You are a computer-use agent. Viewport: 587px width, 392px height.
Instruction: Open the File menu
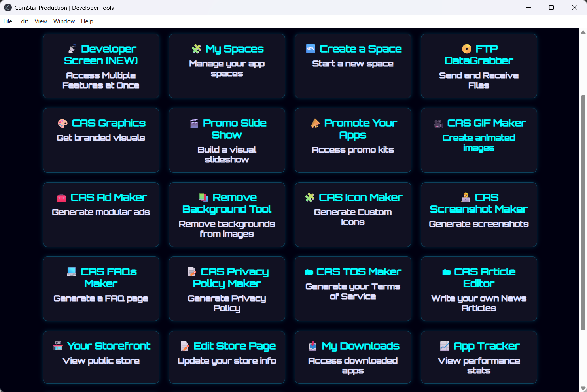[8, 21]
